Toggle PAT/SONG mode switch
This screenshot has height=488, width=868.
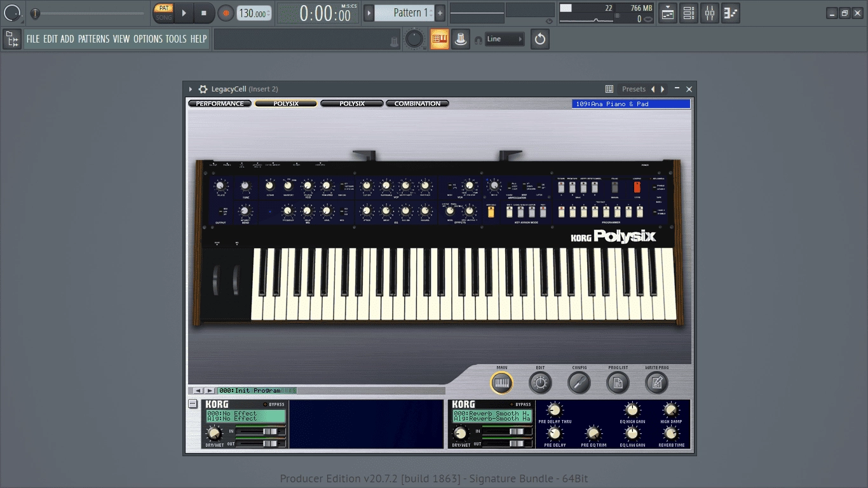point(164,13)
